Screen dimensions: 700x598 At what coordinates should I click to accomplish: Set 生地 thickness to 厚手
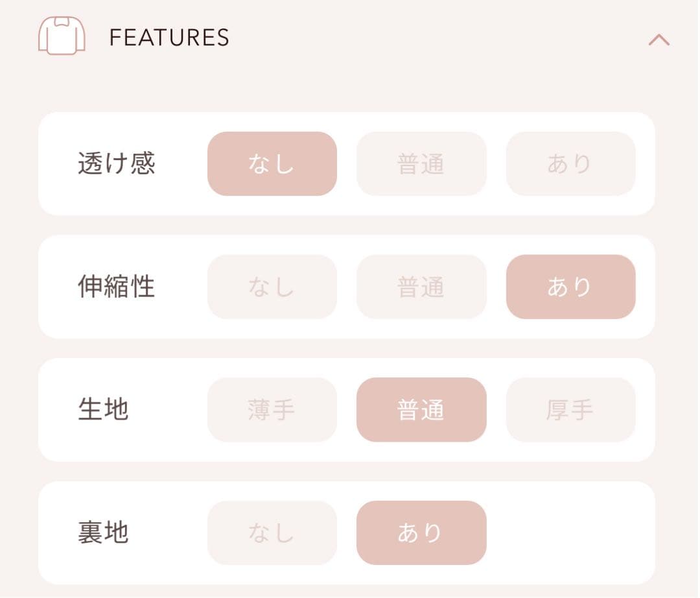(570, 410)
